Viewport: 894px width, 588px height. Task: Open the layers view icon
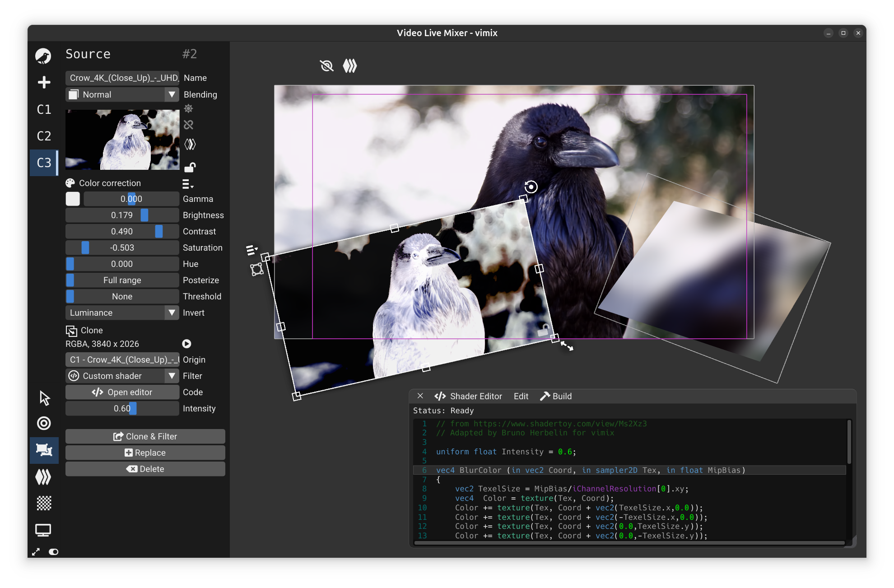pos(44,477)
